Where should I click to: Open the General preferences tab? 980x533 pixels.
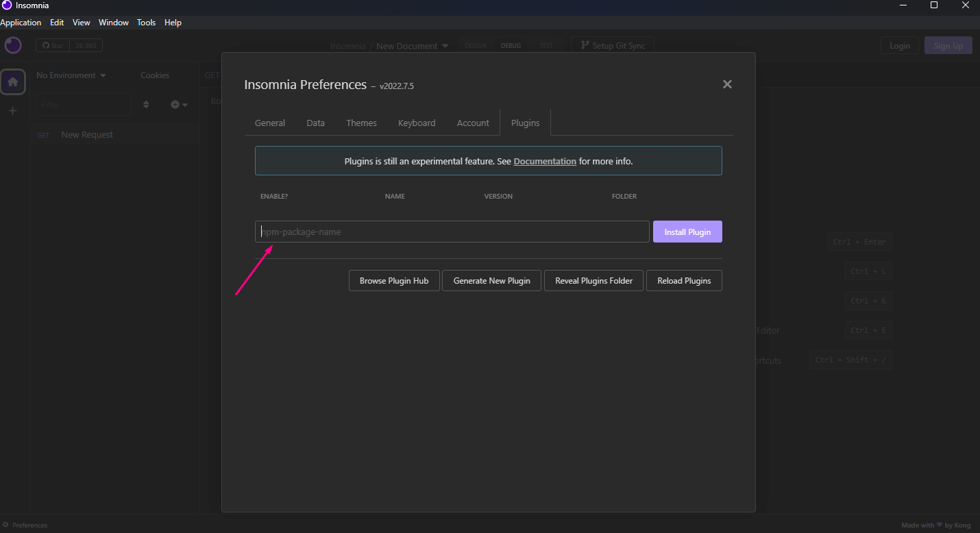click(x=270, y=123)
